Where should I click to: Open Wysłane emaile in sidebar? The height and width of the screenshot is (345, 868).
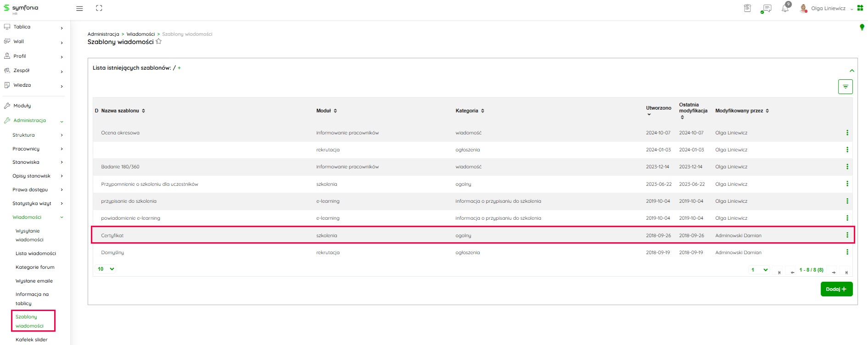pyautogui.click(x=34, y=281)
